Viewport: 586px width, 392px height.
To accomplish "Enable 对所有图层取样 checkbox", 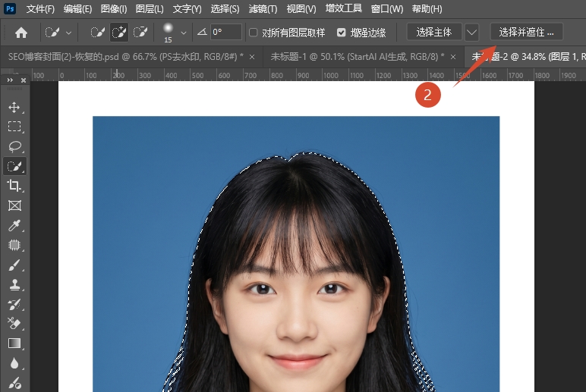I will tap(254, 33).
